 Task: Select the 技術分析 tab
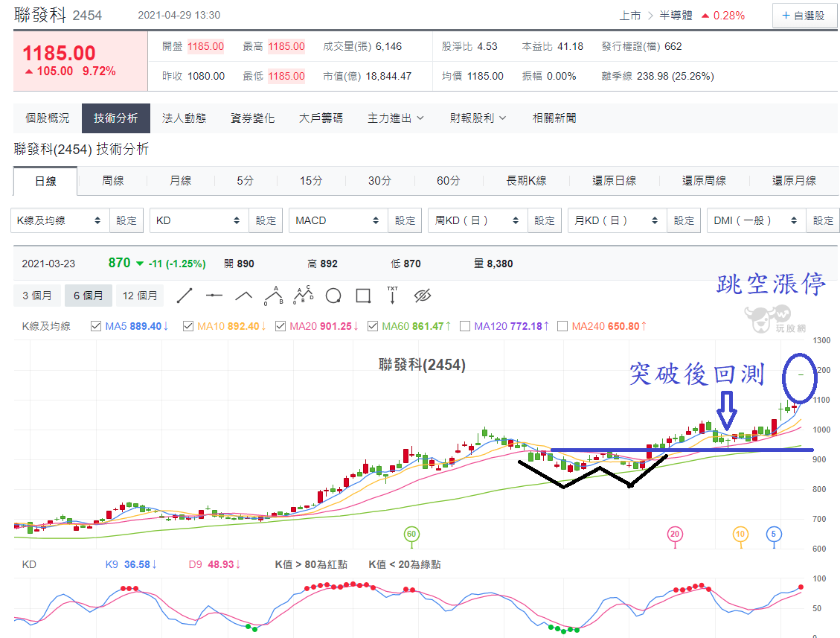pos(116,118)
